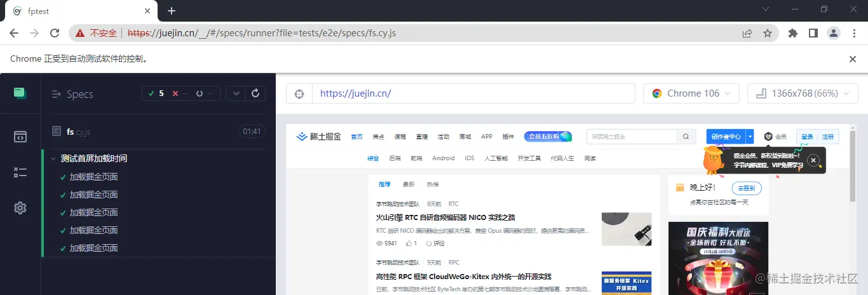The width and height of the screenshot is (868, 295).
Task: Switch to the Android category tab
Action: tap(444, 158)
